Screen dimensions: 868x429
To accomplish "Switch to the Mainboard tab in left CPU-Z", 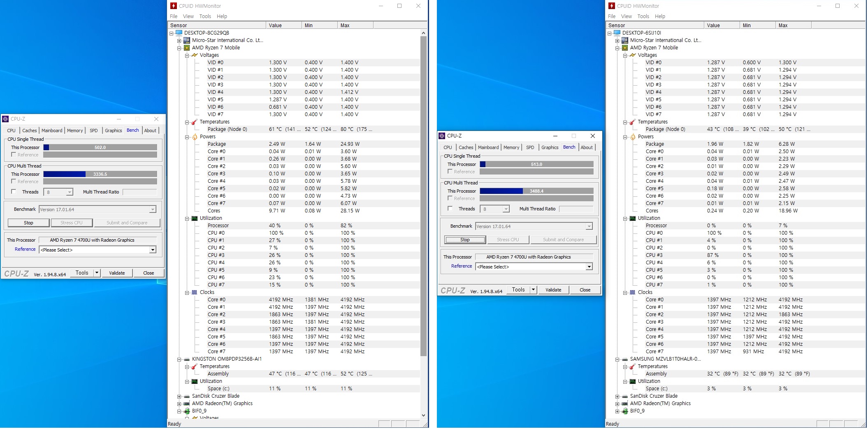I will coord(52,131).
